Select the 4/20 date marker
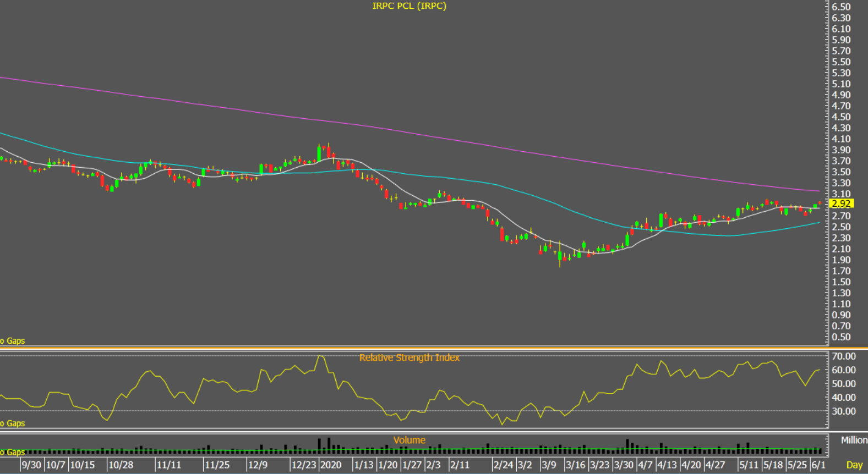The height and width of the screenshot is (474, 868). point(691,465)
